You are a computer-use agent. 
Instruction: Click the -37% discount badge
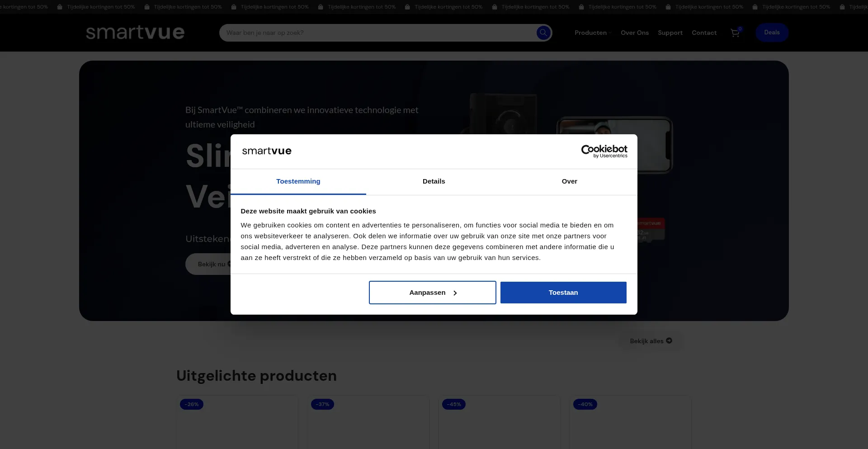[322, 404]
